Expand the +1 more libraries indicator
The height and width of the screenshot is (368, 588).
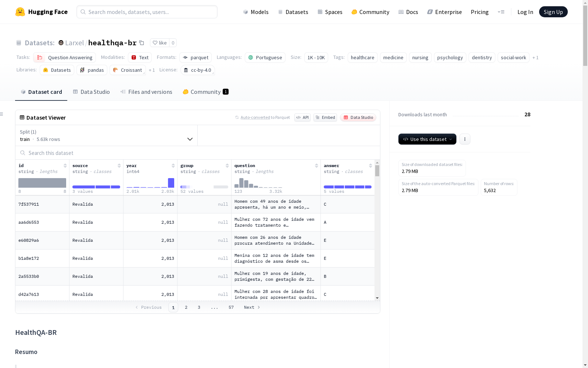152,70
